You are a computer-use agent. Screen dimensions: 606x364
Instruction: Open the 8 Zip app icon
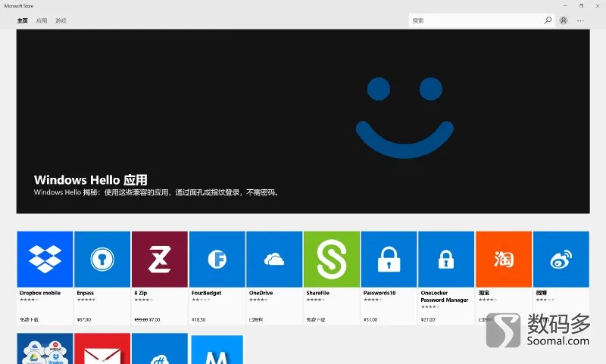click(160, 259)
